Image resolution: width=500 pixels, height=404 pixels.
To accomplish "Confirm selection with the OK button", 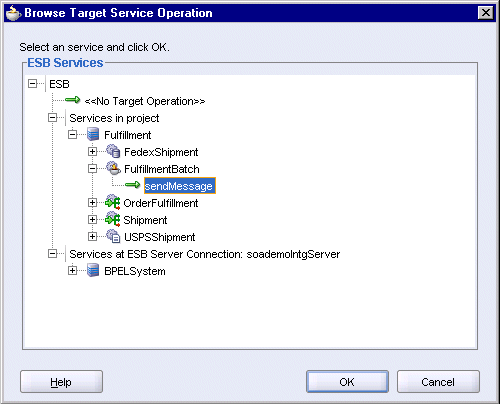I will (347, 382).
